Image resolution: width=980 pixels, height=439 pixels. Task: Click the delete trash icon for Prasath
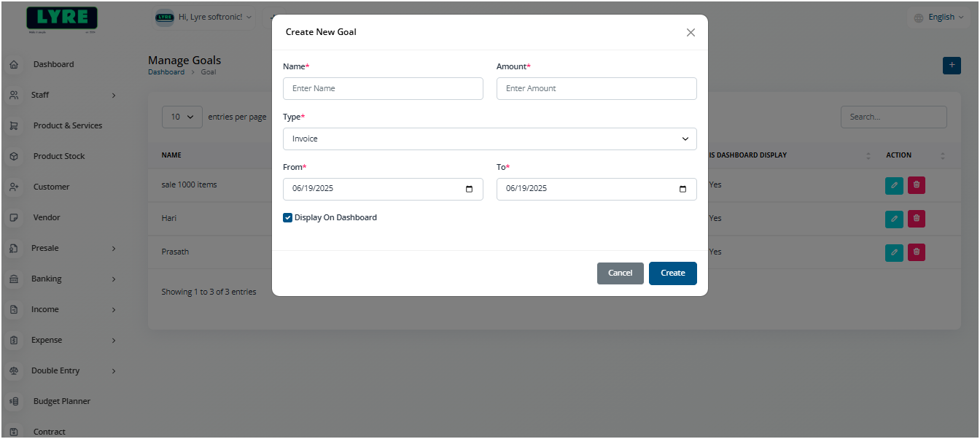coord(916,252)
